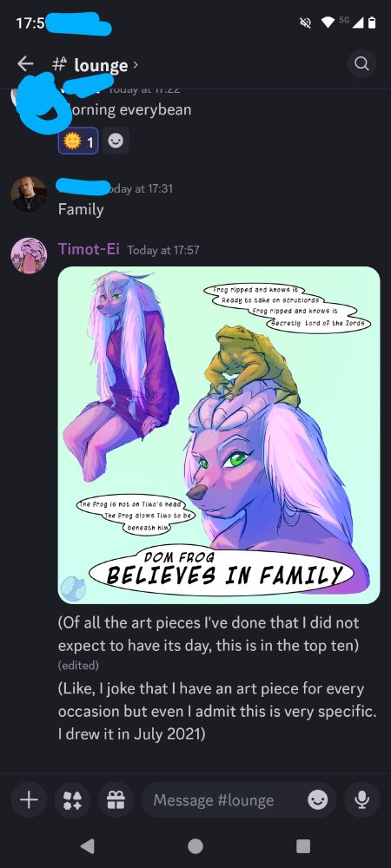
Task: Toggle the sun emoji reaction
Action: [x=78, y=141]
